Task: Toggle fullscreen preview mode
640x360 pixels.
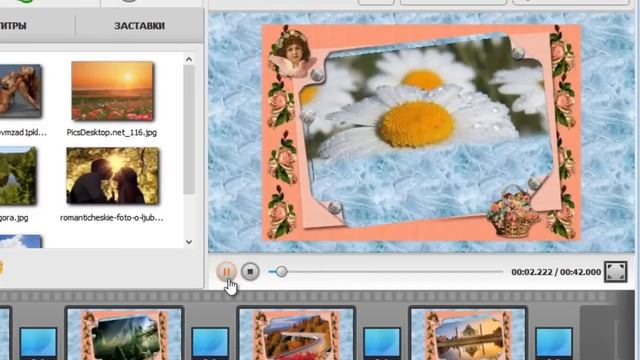Action: (616, 271)
